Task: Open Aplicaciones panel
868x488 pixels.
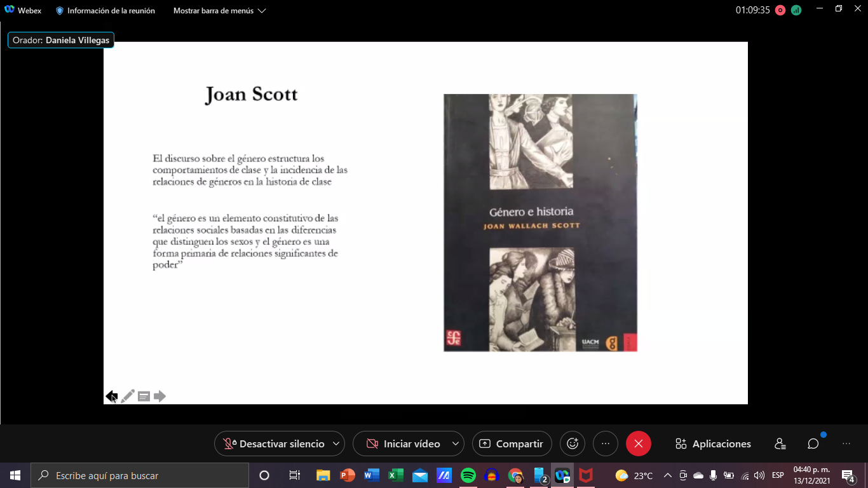Action: pyautogui.click(x=714, y=444)
